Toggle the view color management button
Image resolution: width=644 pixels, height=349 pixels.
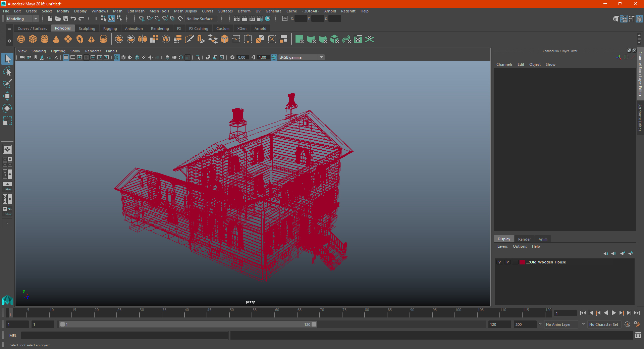point(274,57)
